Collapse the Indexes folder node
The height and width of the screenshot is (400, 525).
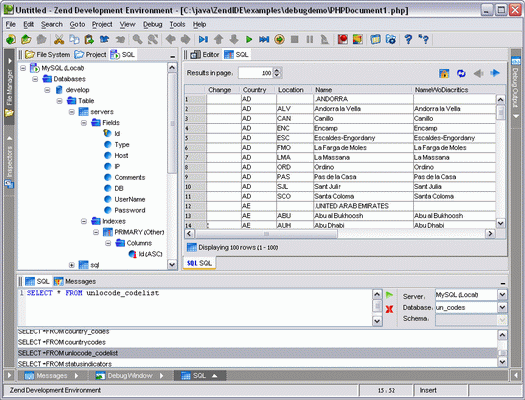point(84,221)
